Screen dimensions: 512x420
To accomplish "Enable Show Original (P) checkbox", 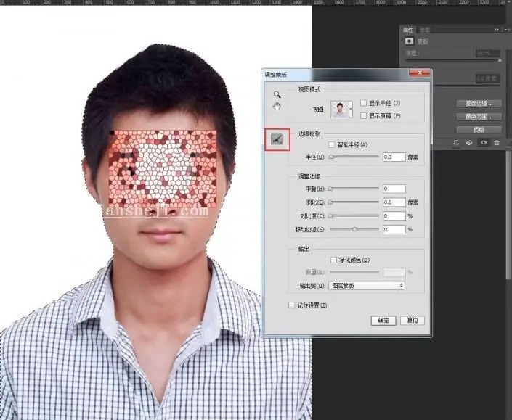I will (363, 115).
